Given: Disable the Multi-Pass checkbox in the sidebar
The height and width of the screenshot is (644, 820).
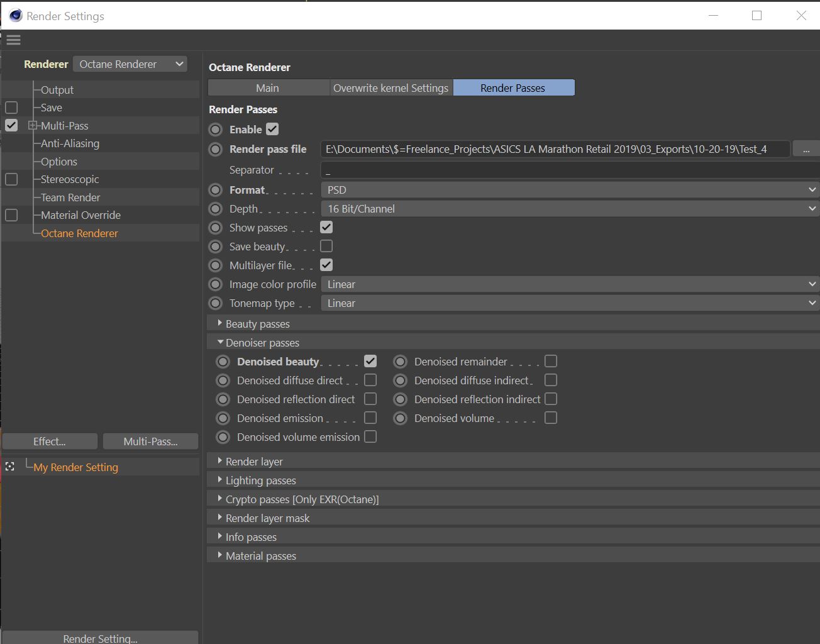Looking at the screenshot, I should (x=11, y=125).
